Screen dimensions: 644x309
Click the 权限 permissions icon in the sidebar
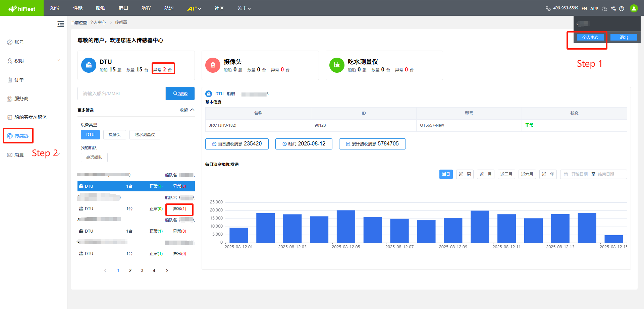click(x=10, y=61)
